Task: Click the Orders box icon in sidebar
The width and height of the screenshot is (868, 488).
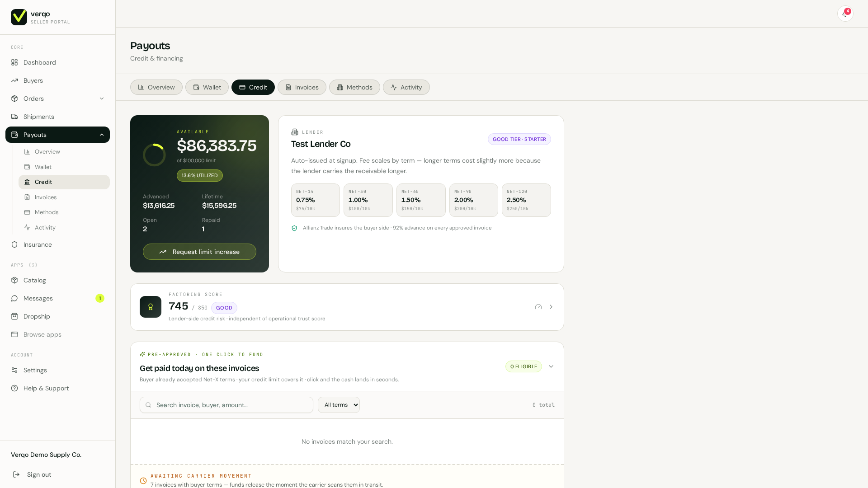Action: [x=14, y=99]
